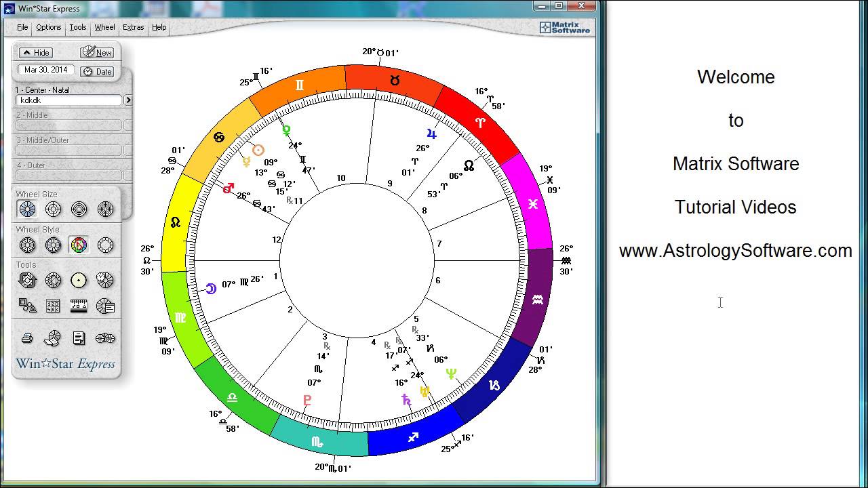Image resolution: width=868 pixels, height=488 pixels.
Task: Click the yellow circle with center dot tool
Action: [79, 280]
